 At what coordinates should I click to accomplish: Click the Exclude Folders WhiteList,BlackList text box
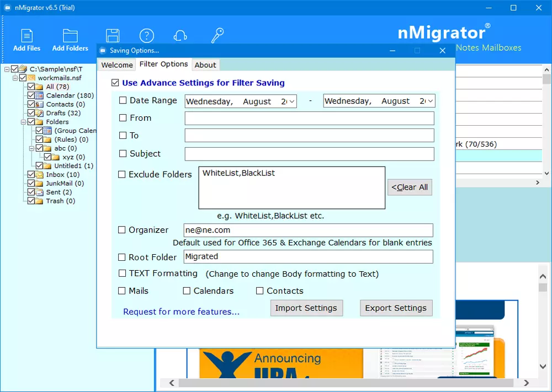tap(292, 188)
